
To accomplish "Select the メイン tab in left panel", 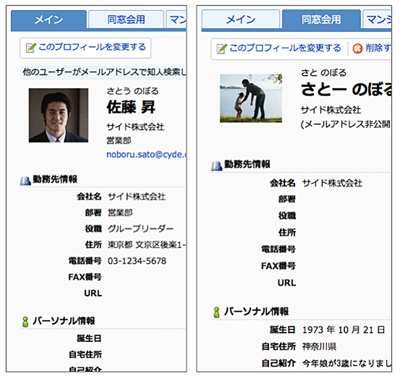I will click(x=49, y=20).
